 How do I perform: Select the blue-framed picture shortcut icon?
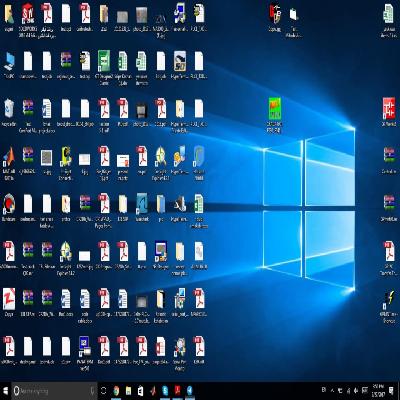(x=161, y=252)
